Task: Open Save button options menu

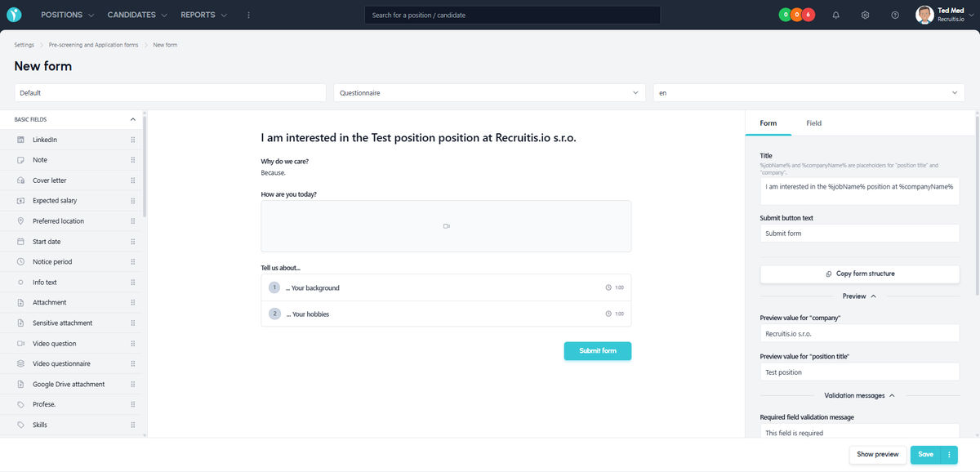Action: (949, 454)
